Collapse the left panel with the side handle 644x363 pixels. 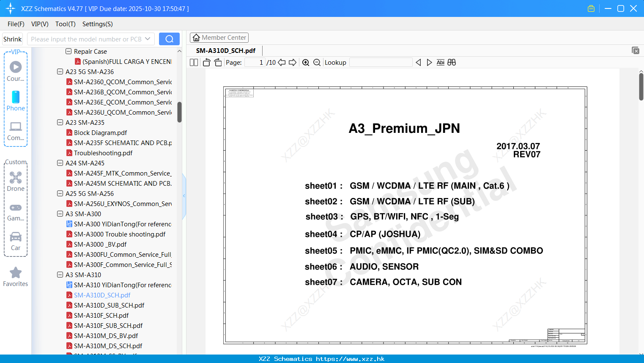184,196
